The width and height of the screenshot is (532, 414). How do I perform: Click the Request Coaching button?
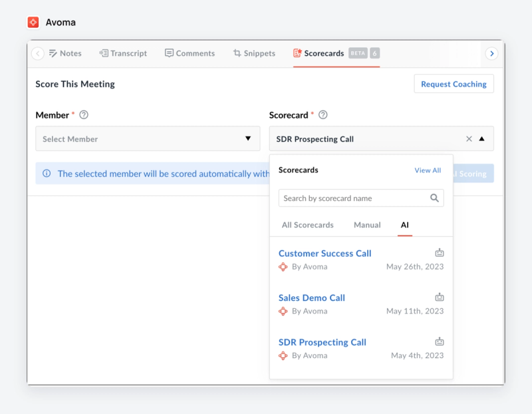coord(454,84)
